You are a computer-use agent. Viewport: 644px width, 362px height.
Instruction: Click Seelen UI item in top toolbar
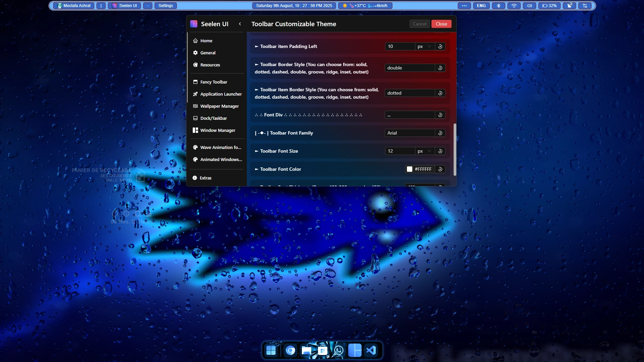pyautogui.click(x=124, y=6)
